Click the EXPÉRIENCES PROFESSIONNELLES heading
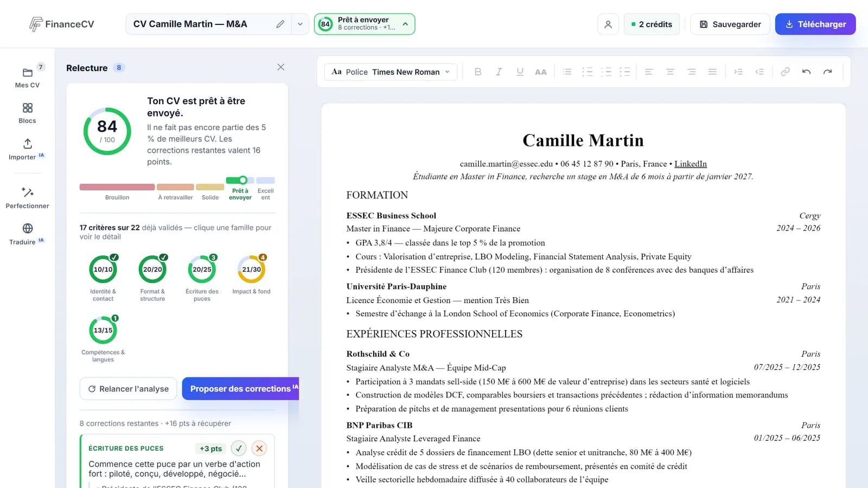 pyautogui.click(x=435, y=334)
